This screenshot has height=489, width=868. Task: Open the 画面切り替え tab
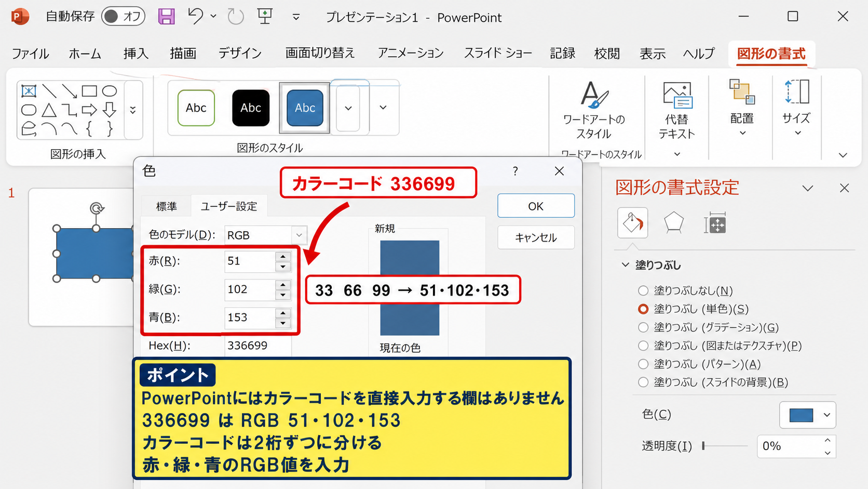click(x=320, y=54)
